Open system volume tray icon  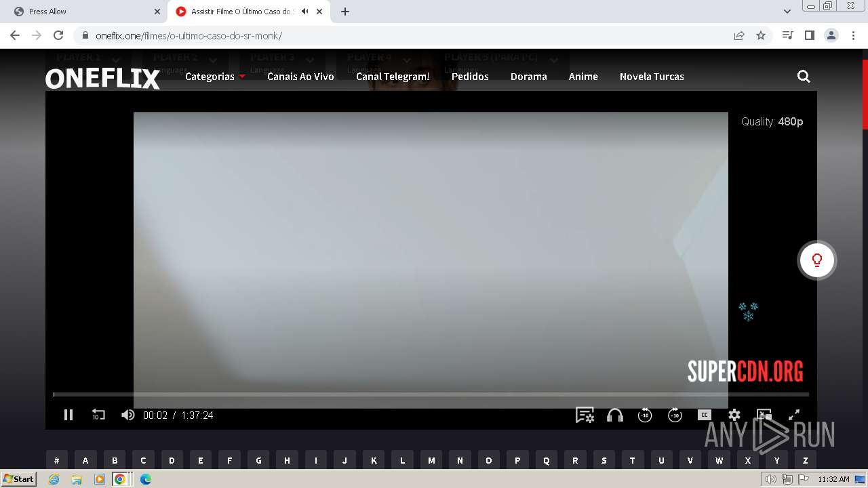tap(770, 479)
